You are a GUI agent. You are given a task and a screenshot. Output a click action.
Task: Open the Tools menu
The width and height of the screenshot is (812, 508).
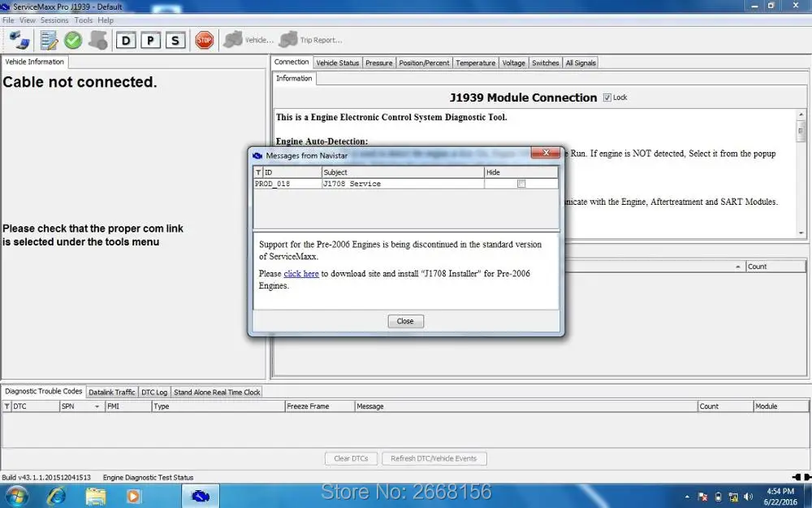pos(84,20)
